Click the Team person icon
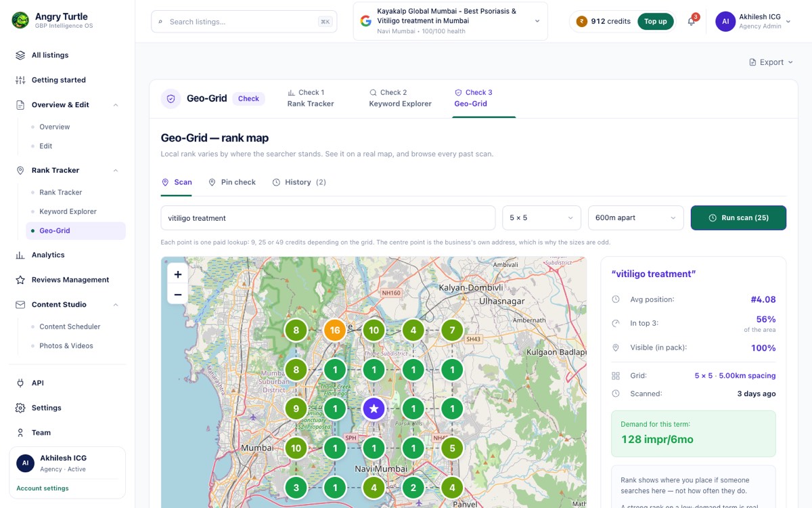812x508 pixels. (20, 432)
